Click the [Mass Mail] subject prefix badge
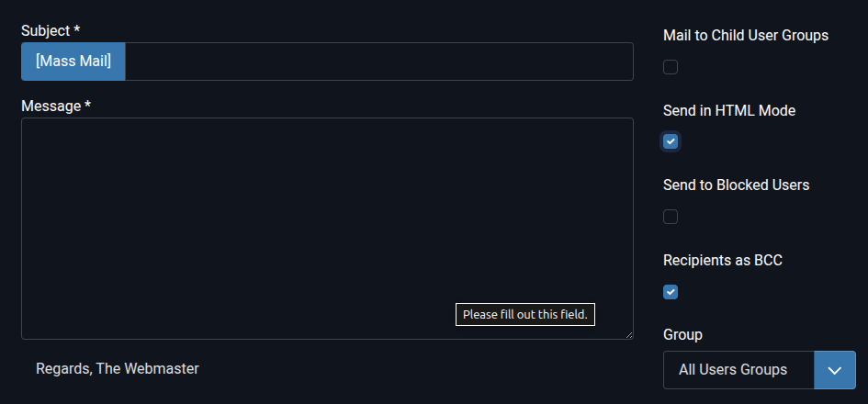The image size is (868, 404). coord(73,62)
